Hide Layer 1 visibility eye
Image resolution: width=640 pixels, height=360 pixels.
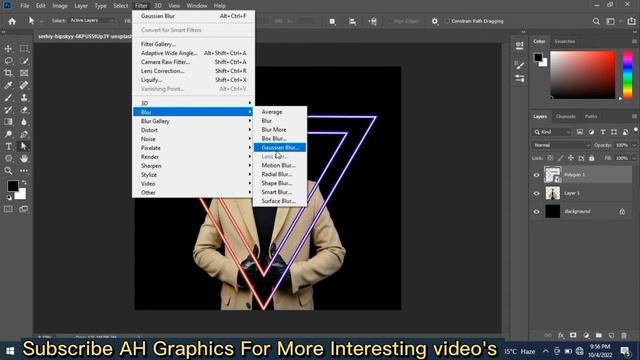[x=537, y=193]
